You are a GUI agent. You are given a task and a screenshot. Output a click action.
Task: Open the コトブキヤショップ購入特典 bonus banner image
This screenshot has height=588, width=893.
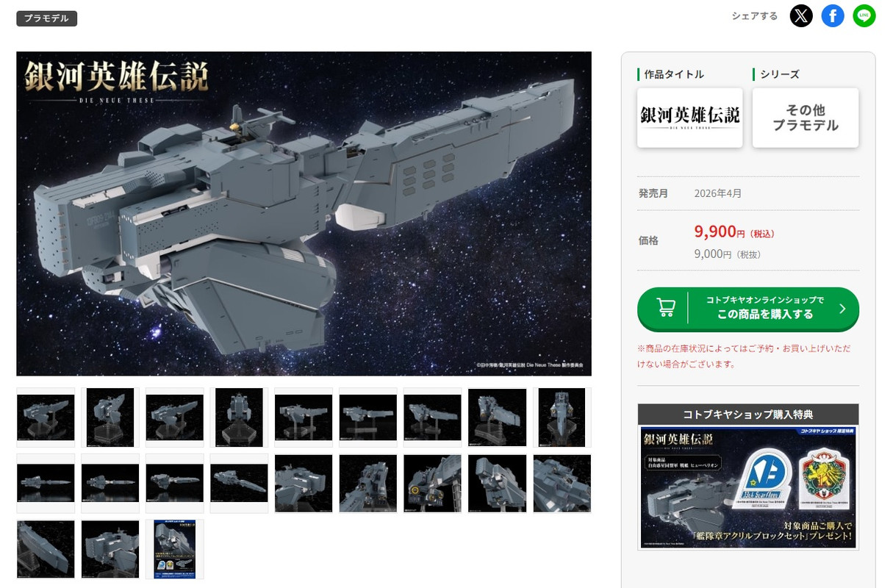[x=748, y=487]
